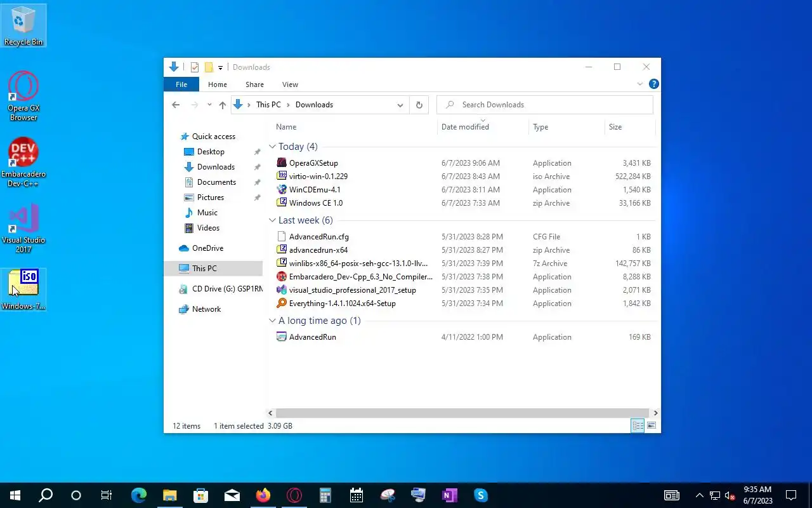The image size is (812, 508).
Task: Show hidden system tray icons
Action: click(699, 495)
